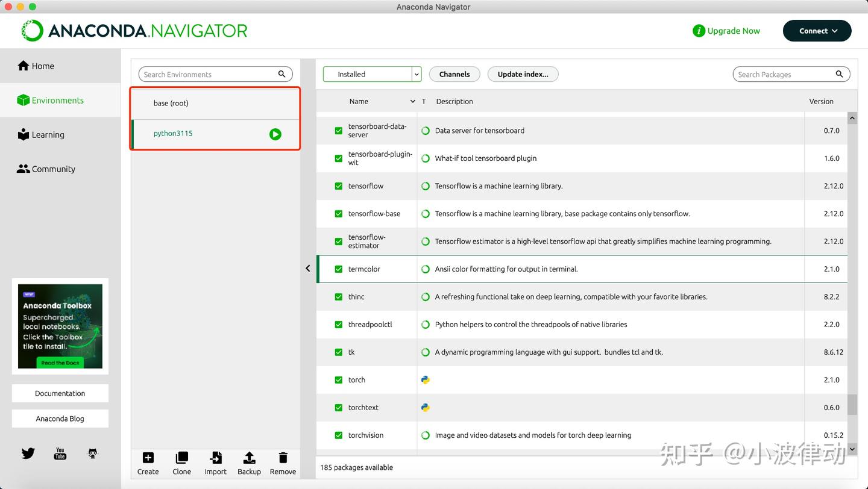Click the Channels button
The width and height of the screenshot is (868, 489).
coord(454,74)
